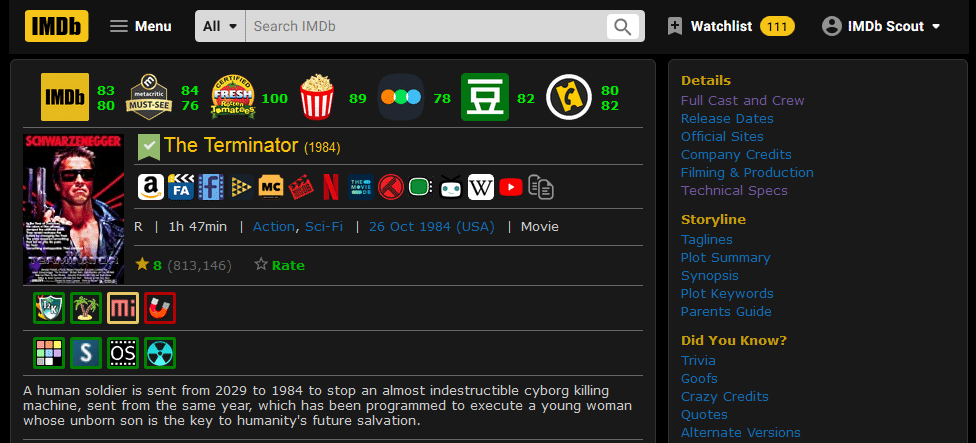Toggle the green watchlist ribbon by the title
Image resolution: width=976 pixels, height=443 pixels.
tap(149, 147)
